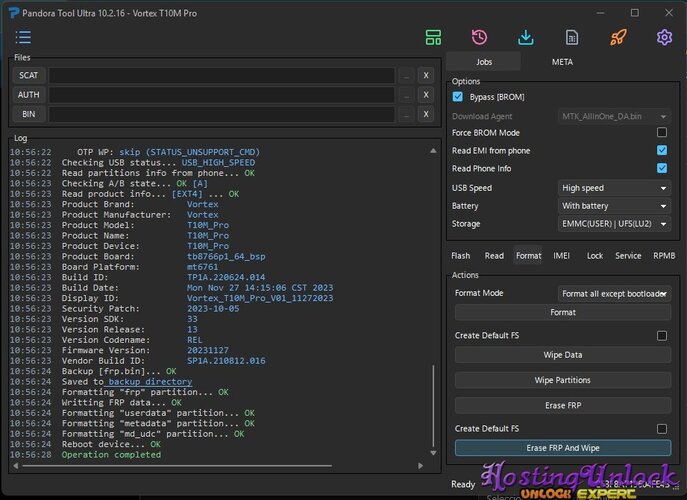Click the AUTH label button

pyautogui.click(x=28, y=95)
